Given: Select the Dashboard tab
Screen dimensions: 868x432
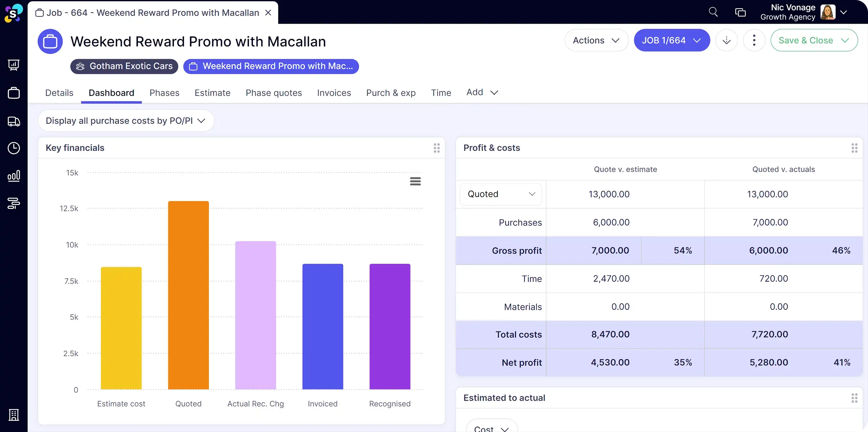Looking at the screenshot, I should 111,93.
